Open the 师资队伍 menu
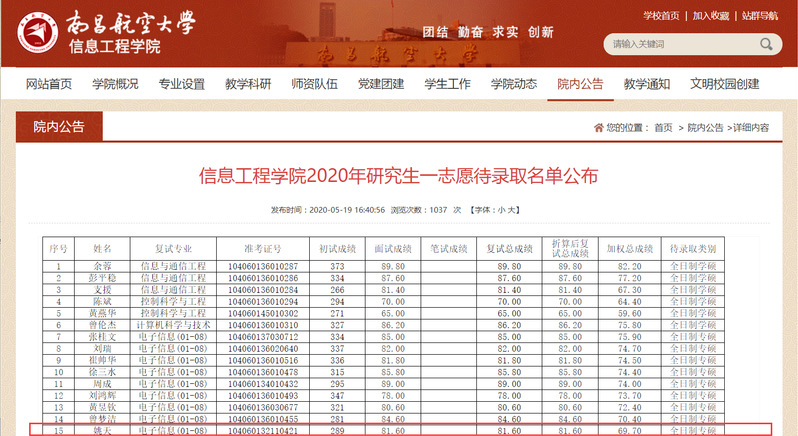Screen dimensions: 798x436 pyautogui.click(x=314, y=84)
